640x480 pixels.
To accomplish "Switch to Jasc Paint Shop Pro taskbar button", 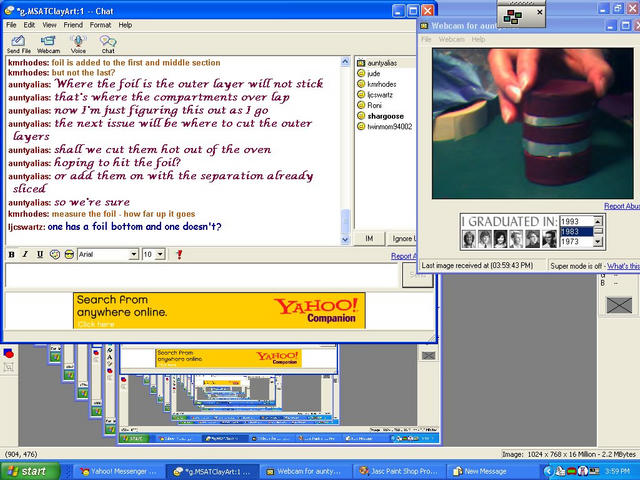I will coord(398,471).
